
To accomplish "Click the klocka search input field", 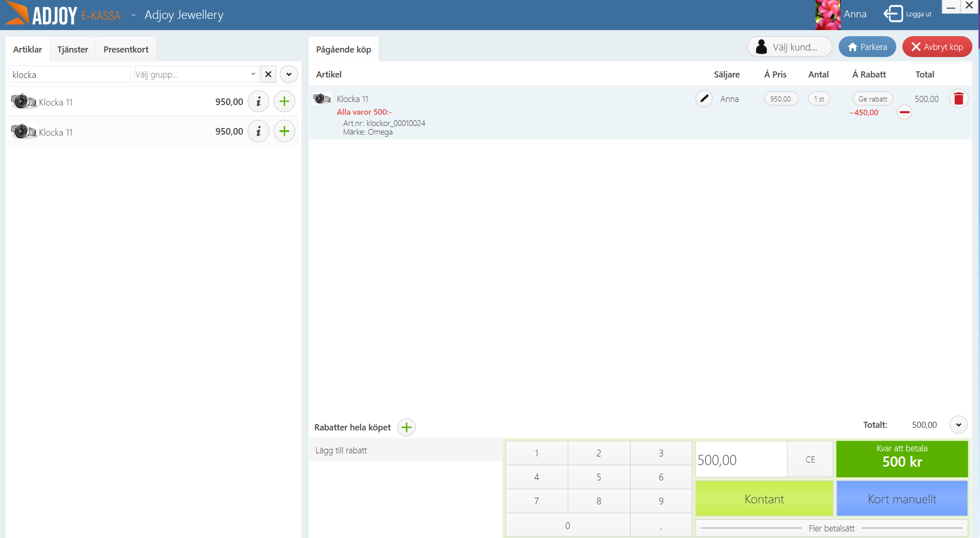I will [x=70, y=74].
